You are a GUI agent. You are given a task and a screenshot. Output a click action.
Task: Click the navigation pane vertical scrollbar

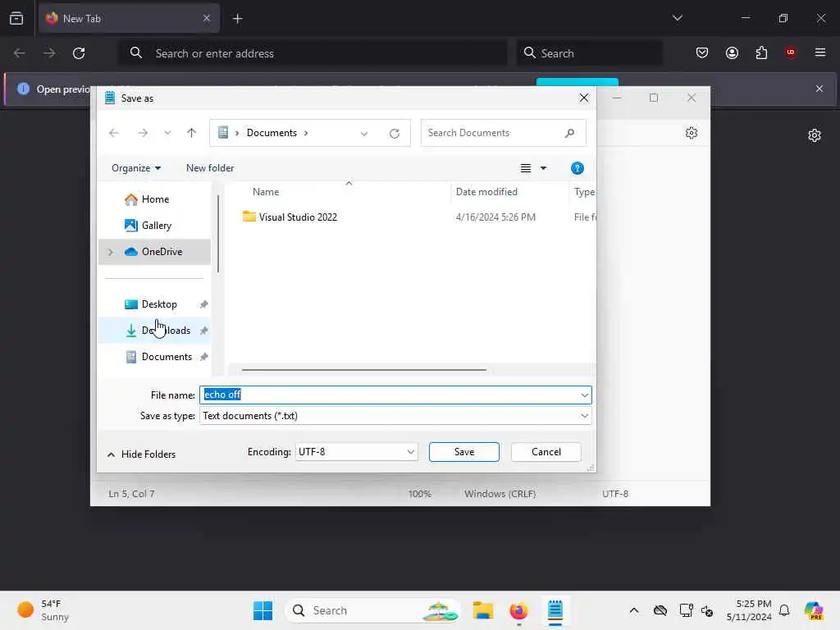point(218,234)
